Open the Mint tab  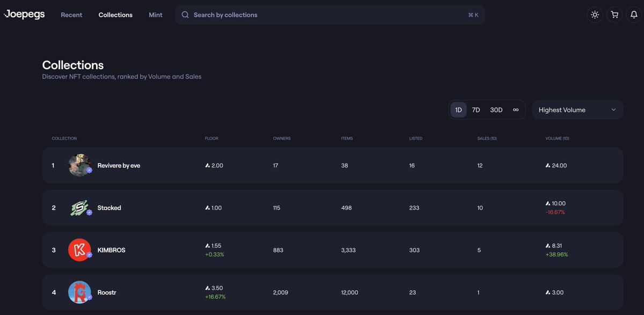pyautogui.click(x=156, y=15)
